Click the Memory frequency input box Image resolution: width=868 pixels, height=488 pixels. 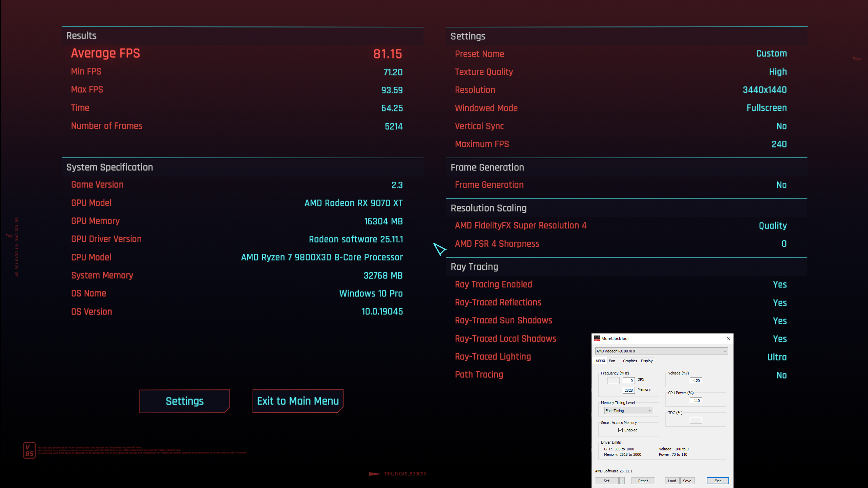[x=628, y=390]
